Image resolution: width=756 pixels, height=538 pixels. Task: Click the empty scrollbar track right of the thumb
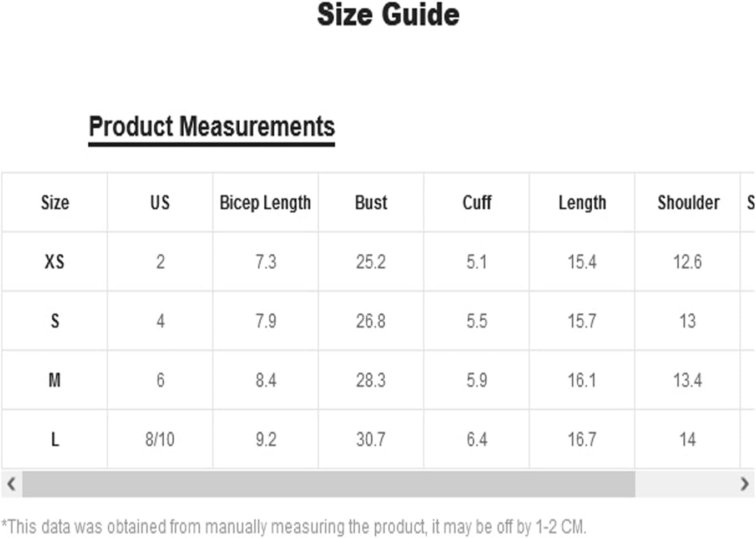tap(684, 484)
